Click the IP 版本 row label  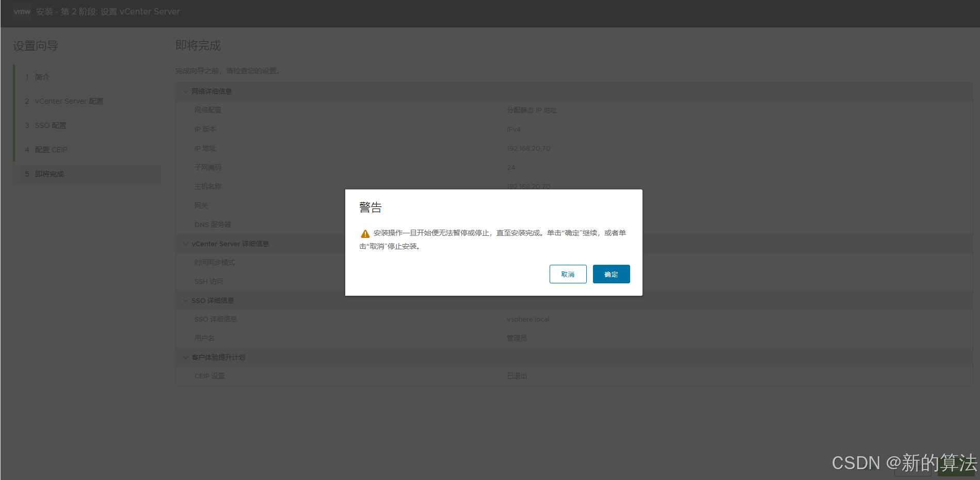tap(205, 130)
